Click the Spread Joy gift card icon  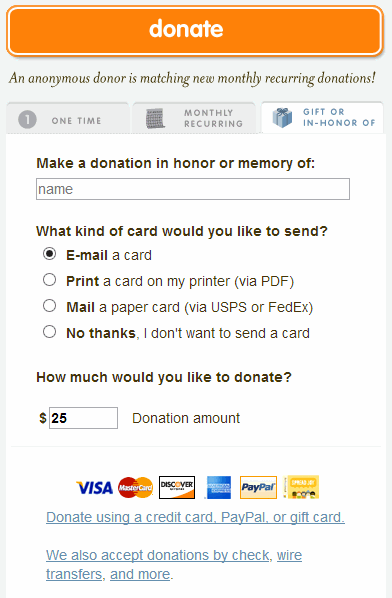tap(303, 487)
